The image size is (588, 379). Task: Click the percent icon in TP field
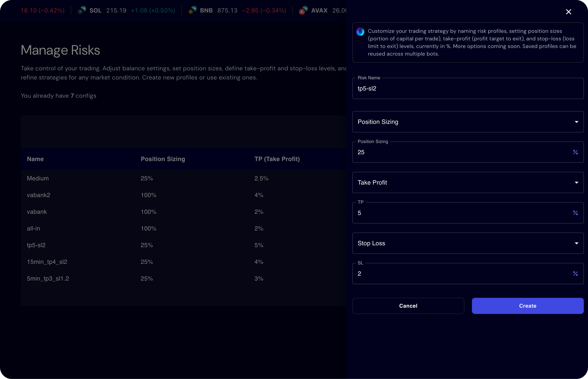tap(575, 213)
